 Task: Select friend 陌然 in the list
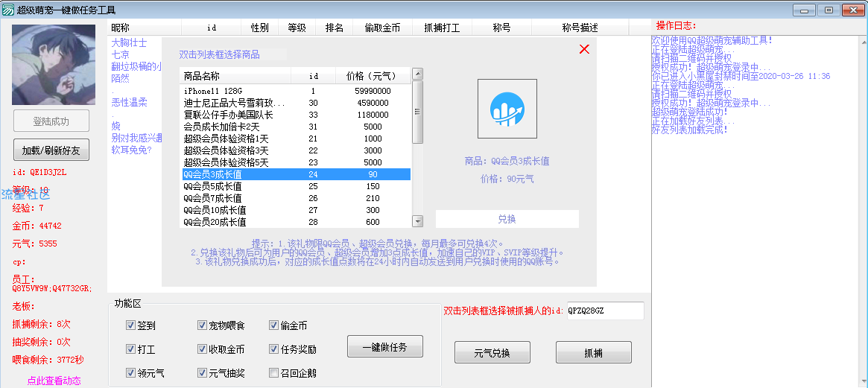click(x=120, y=78)
